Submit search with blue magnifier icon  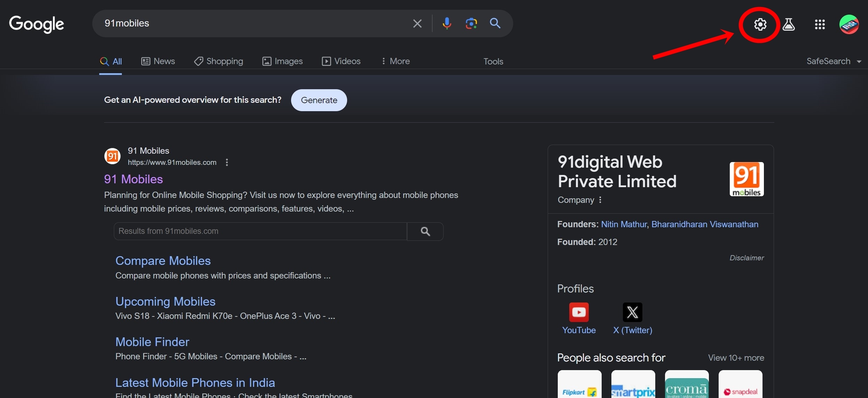tap(495, 23)
